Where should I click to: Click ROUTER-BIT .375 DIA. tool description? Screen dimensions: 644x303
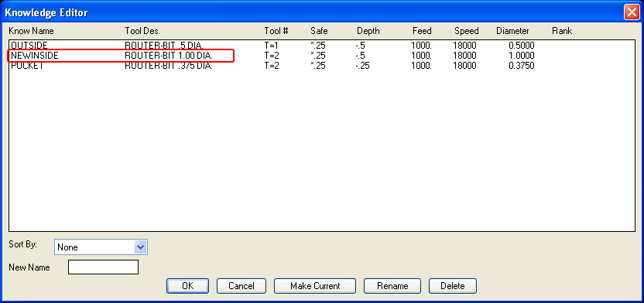(x=169, y=66)
